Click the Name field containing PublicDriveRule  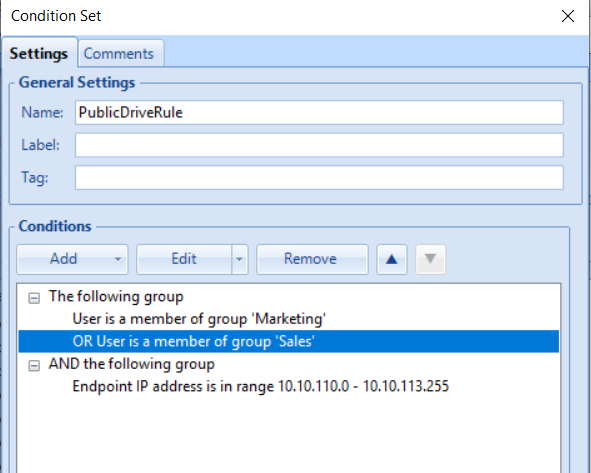point(319,112)
